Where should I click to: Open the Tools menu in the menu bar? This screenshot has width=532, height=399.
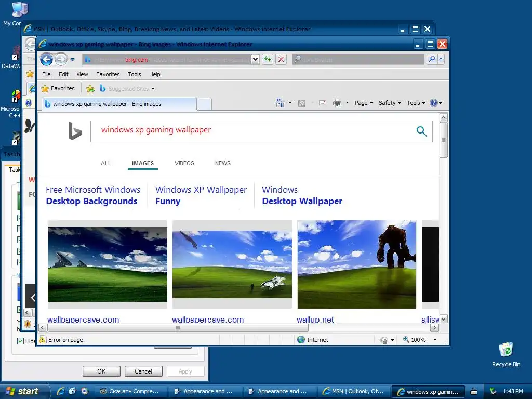point(135,74)
